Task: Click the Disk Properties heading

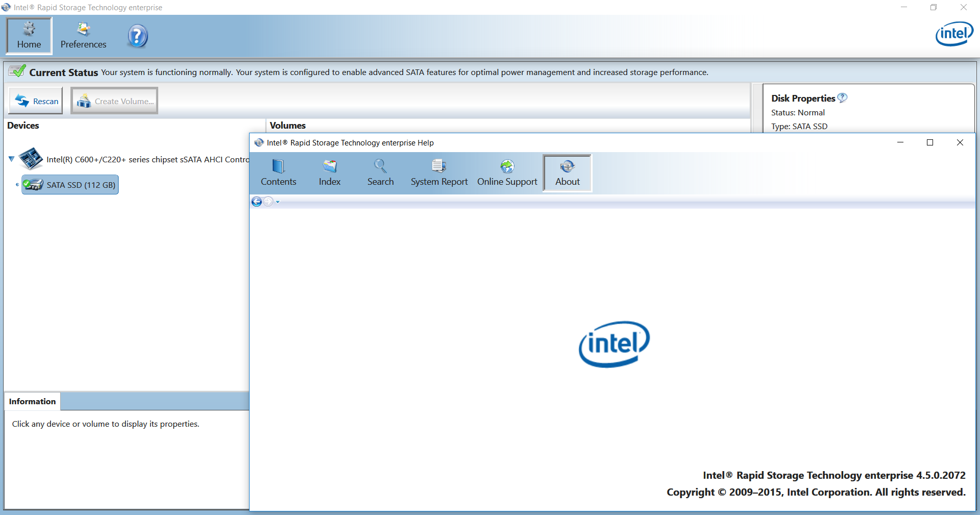Action: click(x=803, y=98)
